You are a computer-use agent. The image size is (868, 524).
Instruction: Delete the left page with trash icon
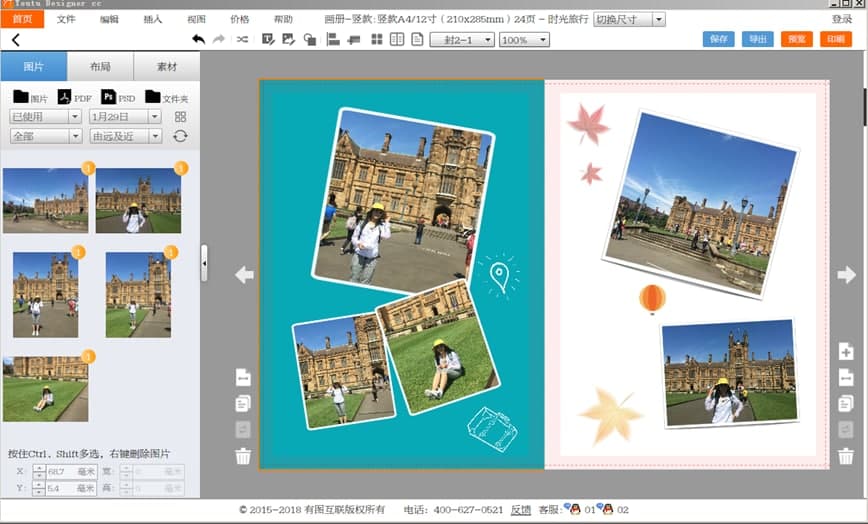tap(243, 456)
